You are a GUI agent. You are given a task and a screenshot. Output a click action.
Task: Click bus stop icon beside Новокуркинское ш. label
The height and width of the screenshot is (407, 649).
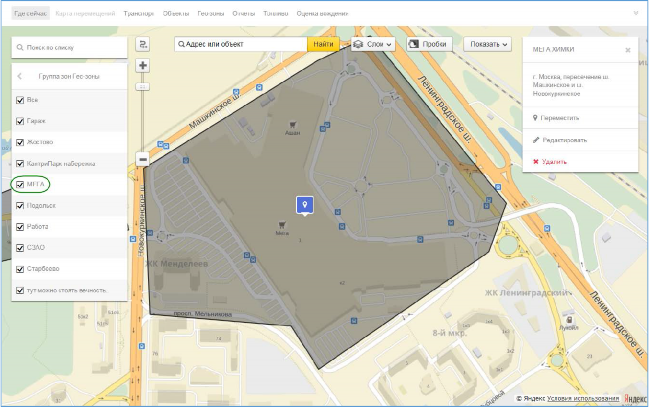click(133, 239)
